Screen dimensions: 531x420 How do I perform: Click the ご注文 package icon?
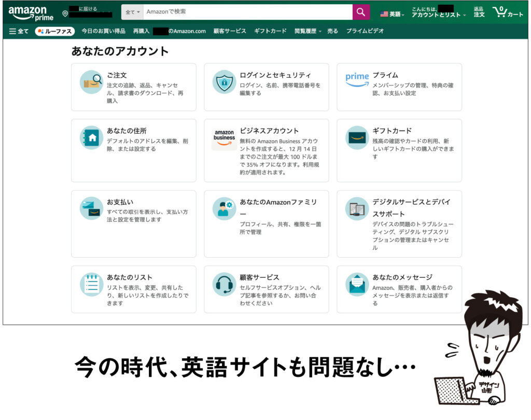click(91, 82)
